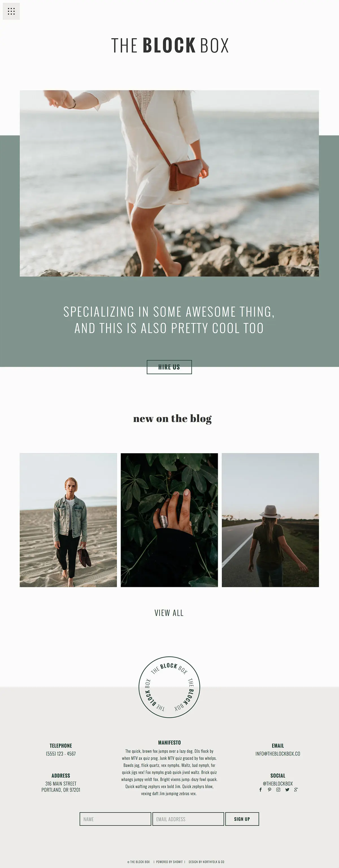
Task: Open the Pinterest social icon
Action: point(269,789)
